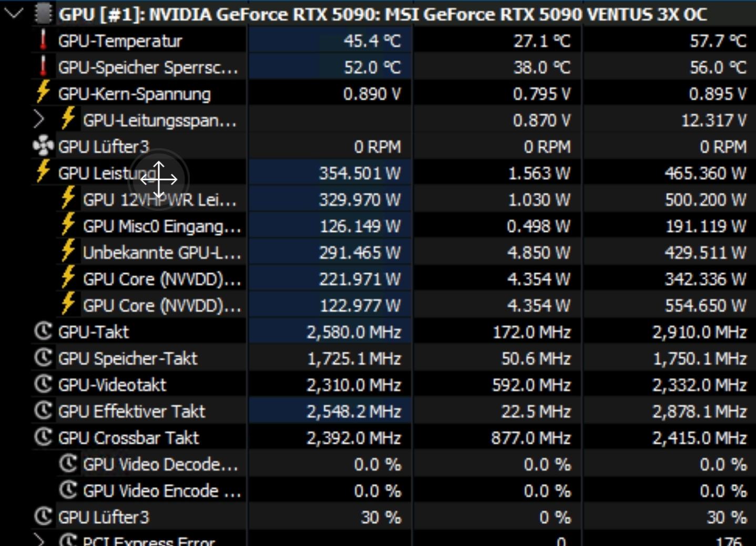
Task: Select the GPU Misc0 Eingang... sensor label
Action: (x=162, y=226)
